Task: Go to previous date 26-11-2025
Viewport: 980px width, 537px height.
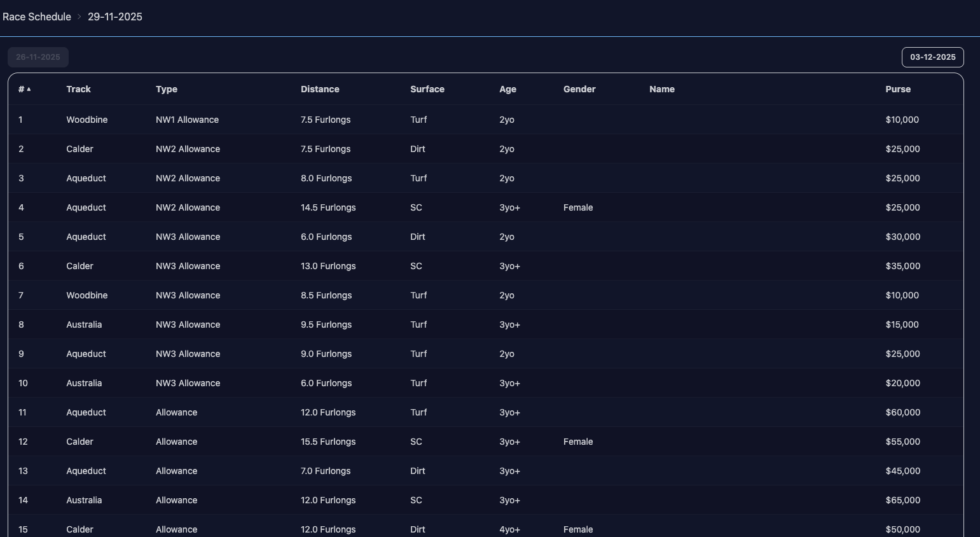Action: click(38, 57)
